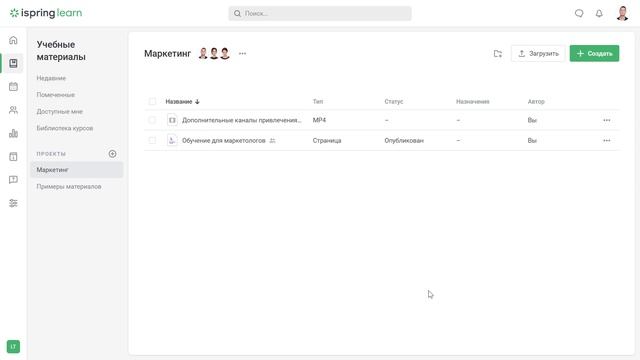Open the calendar sidebar icon
The image size is (640, 360).
(13, 87)
